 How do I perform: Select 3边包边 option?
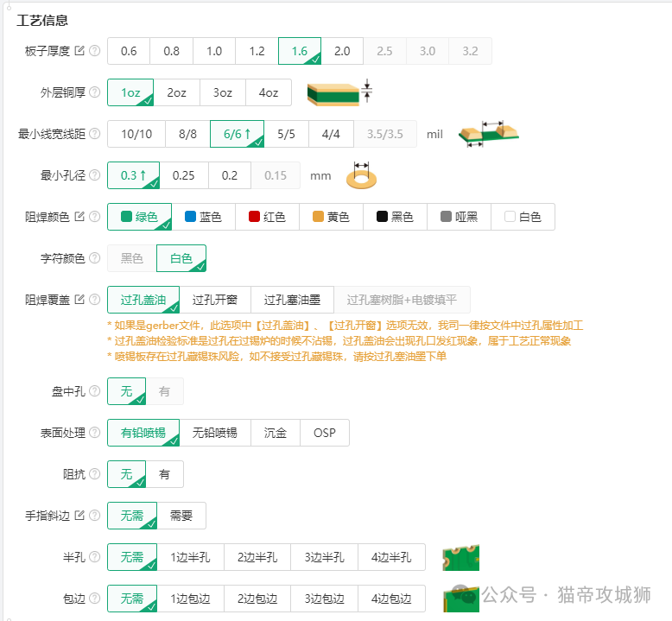click(325, 599)
